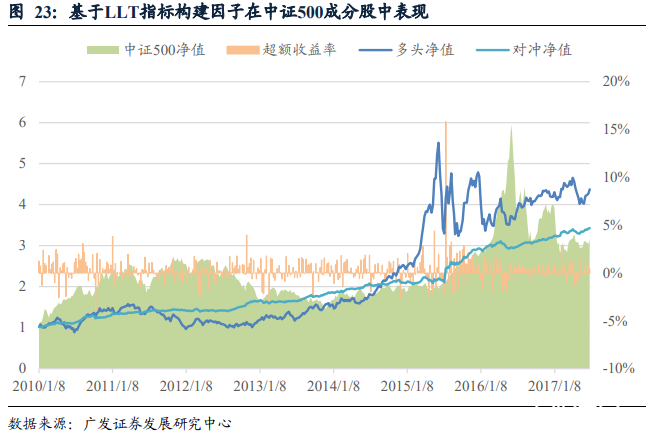Click left axis value 1

coord(22,327)
